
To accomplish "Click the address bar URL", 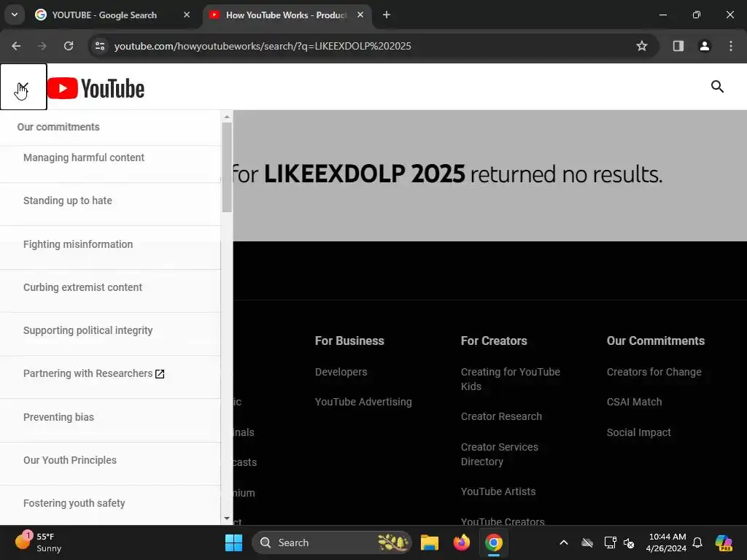I will [x=263, y=46].
